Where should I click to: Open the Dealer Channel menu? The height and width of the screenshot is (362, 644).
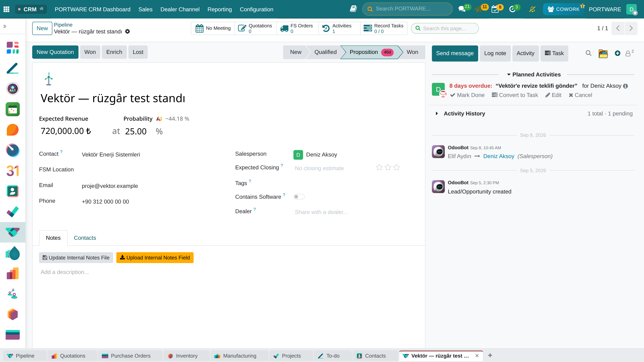[x=180, y=9]
